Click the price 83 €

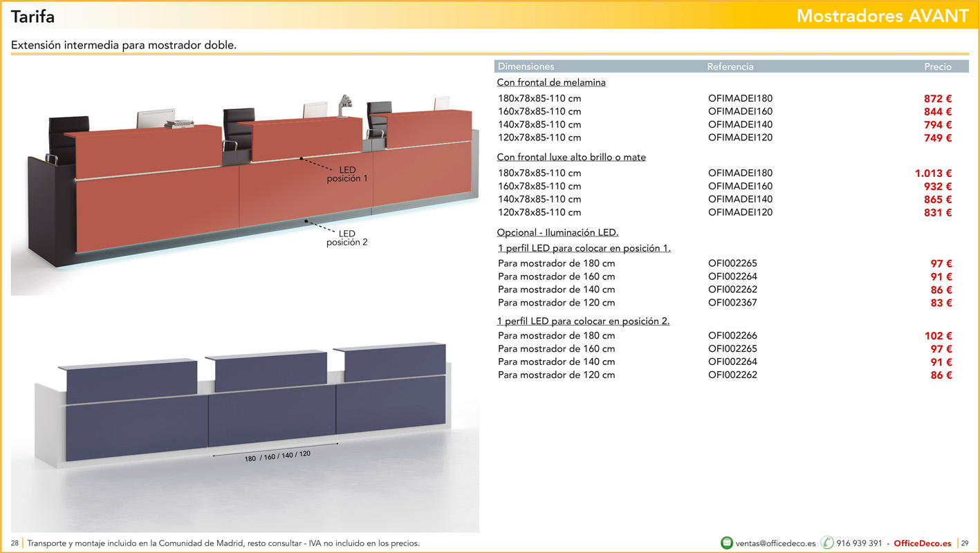pyautogui.click(x=941, y=303)
